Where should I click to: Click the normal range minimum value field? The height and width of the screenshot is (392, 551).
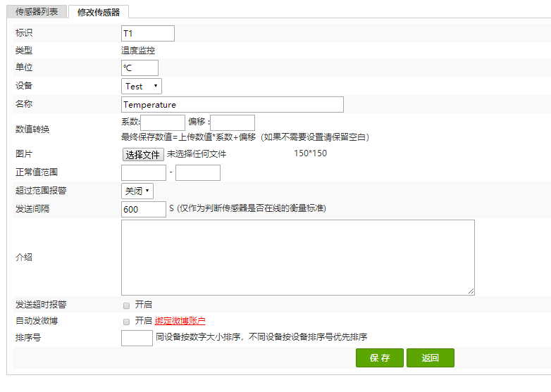143,172
